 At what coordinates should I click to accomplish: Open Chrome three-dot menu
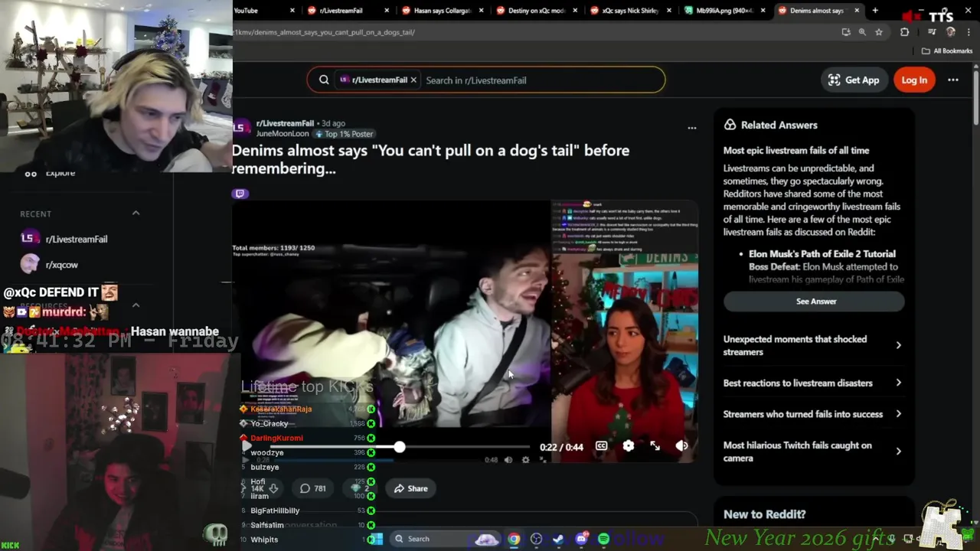[x=969, y=32]
